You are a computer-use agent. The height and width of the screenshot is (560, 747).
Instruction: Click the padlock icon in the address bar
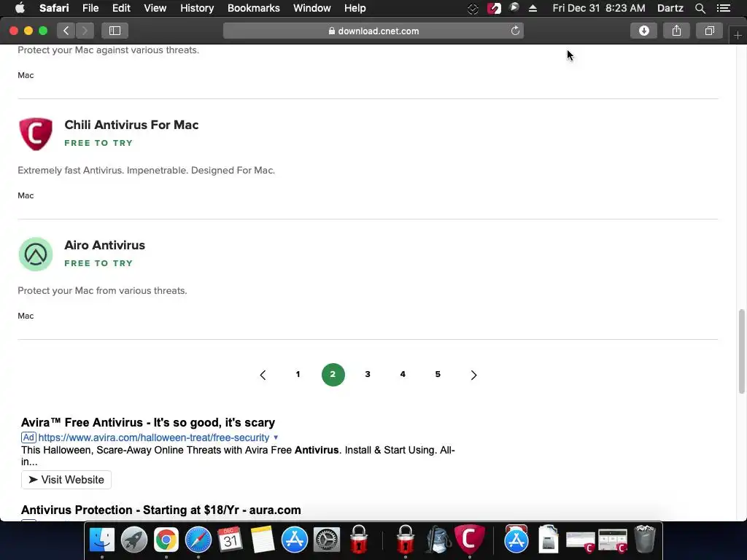click(332, 31)
